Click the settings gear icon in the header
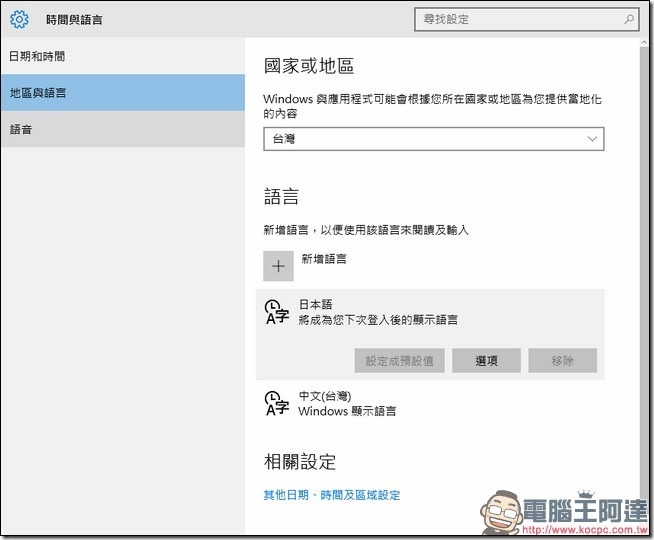This screenshot has height=540, width=654. coord(20,20)
